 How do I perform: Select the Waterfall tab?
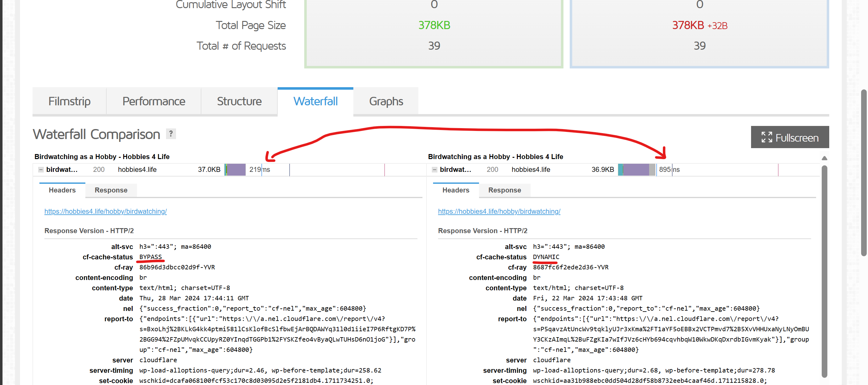point(315,101)
